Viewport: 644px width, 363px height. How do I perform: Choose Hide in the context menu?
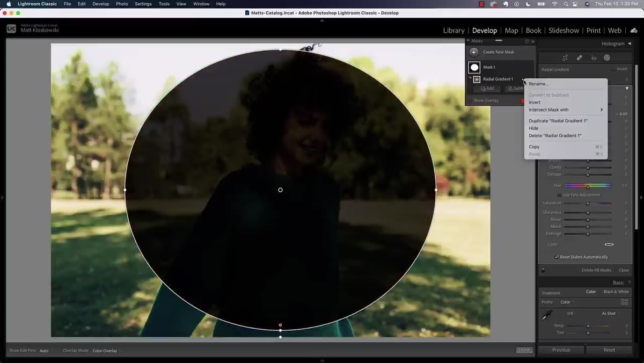(x=566, y=128)
